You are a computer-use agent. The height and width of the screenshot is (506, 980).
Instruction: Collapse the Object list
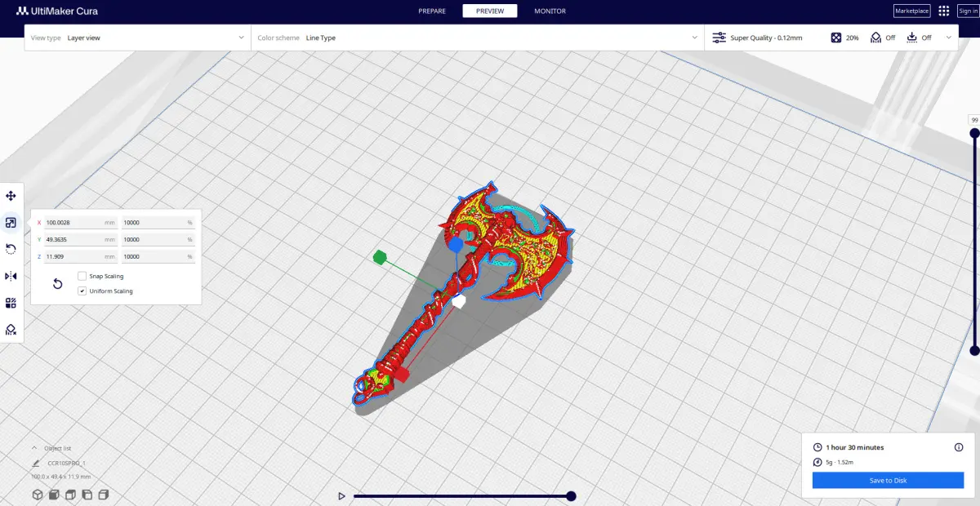(34, 448)
